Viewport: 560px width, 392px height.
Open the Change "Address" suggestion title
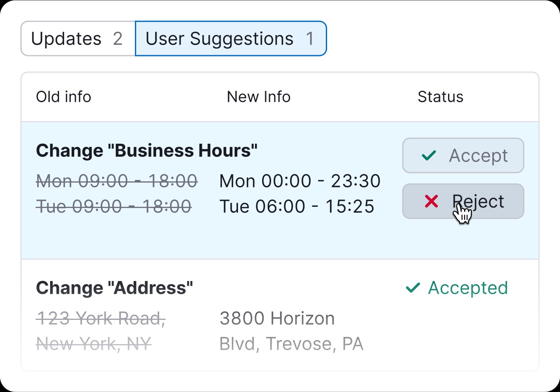click(x=115, y=288)
